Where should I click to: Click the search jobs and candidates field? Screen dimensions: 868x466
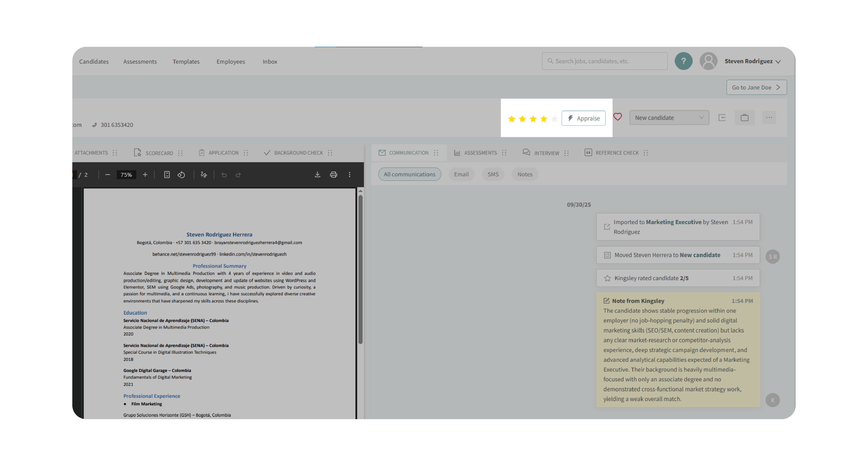point(605,61)
